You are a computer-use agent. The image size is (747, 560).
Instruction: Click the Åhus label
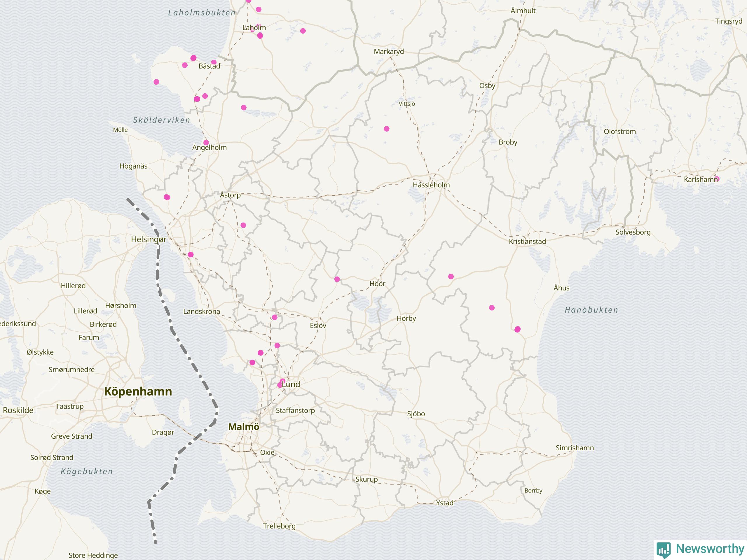(x=561, y=288)
